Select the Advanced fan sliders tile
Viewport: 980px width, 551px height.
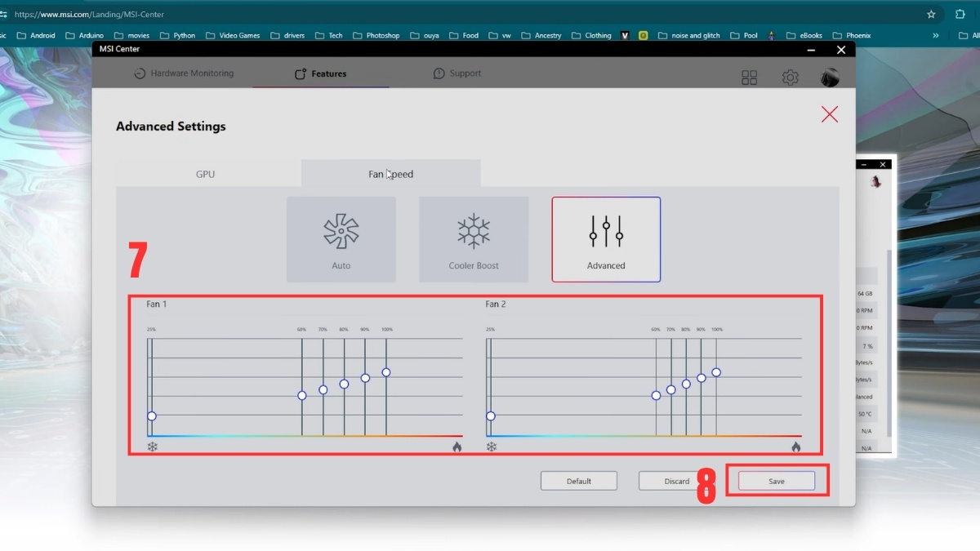606,239
